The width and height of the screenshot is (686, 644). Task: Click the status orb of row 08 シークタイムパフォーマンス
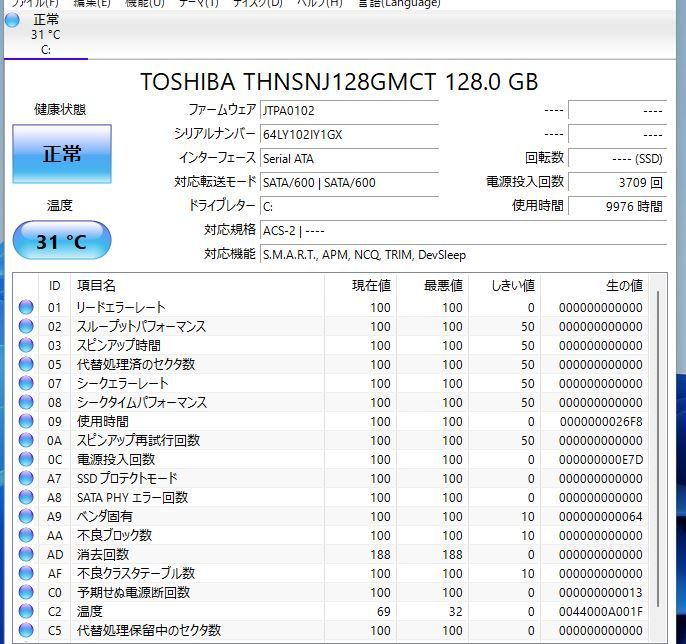pyautogui.click(x=26, y=402)
